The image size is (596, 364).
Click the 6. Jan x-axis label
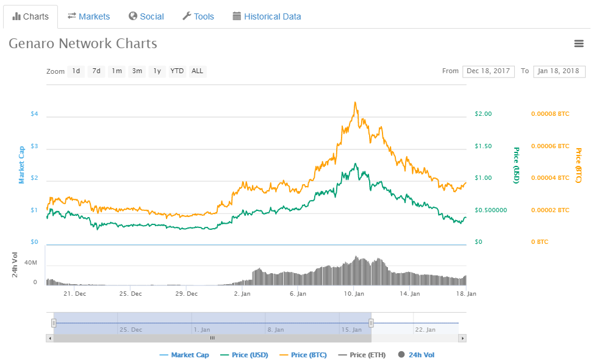coord(298,294)
